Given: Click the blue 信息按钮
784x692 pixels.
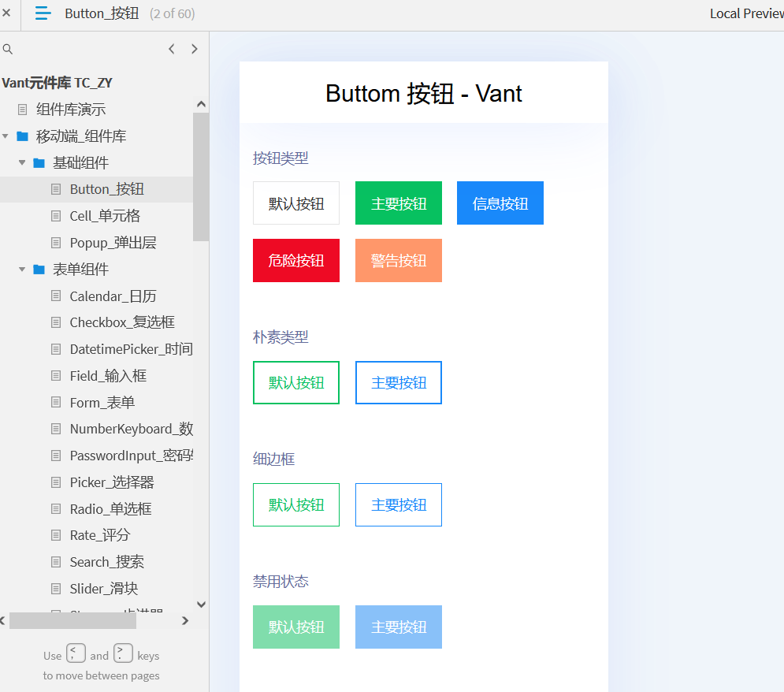Looking at the screenshot, I should pyautogui.click(x=500, y=203).
